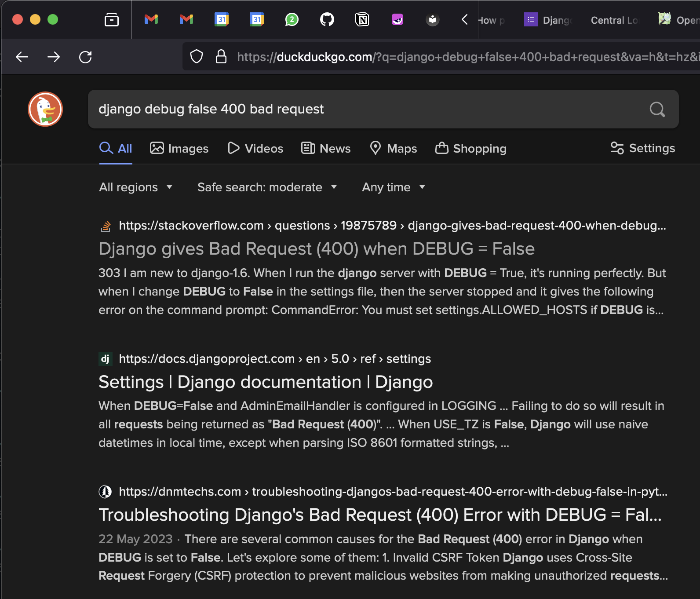This screenshot has height=599, width=700.
Task: Expand the All regions dropdown
Action: [135, 187]
